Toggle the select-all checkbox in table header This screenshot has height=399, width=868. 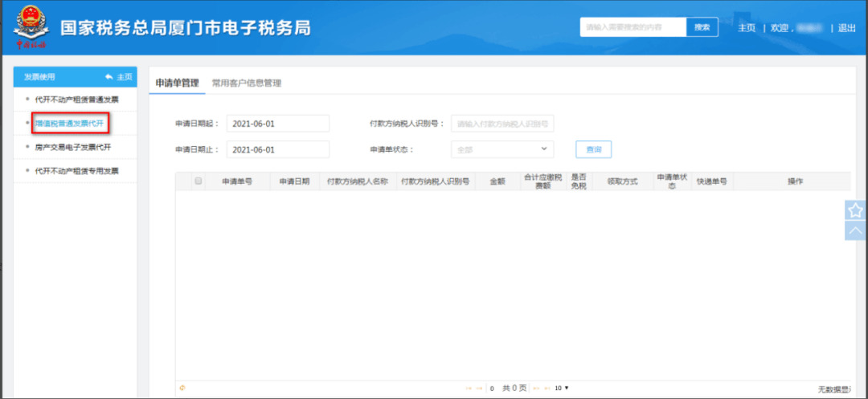[x=199, y=181]
